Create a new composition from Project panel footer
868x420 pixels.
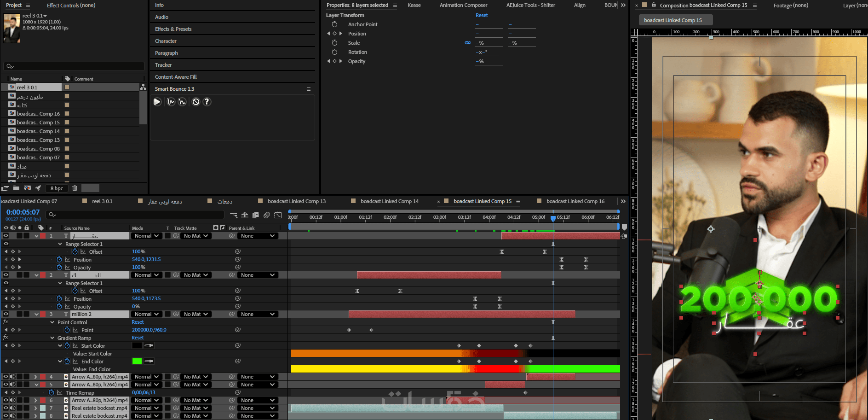click(27, 188)
